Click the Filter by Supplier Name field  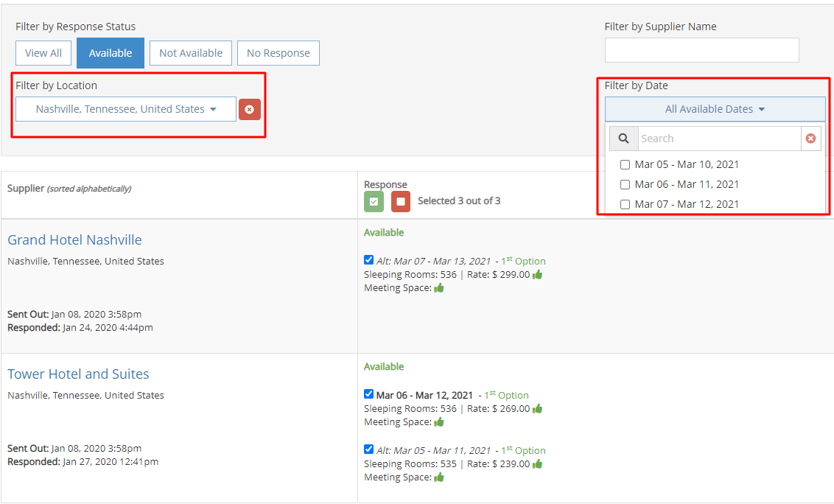click(x=701, y=50)
